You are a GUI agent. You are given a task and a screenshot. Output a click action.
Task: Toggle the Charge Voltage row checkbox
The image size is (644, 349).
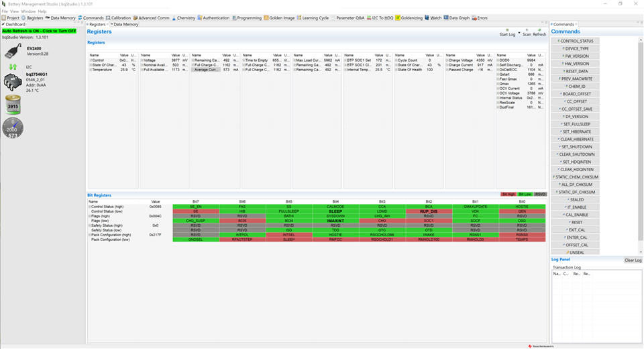click(x=447, y=60)
